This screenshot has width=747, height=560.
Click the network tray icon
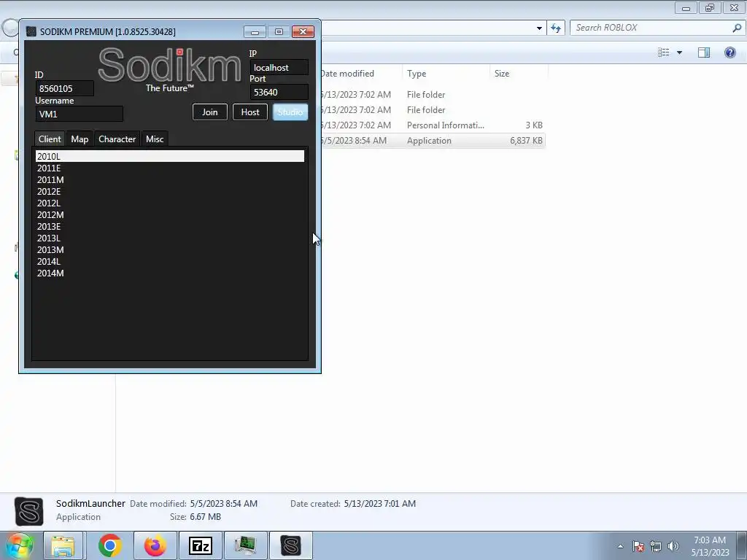point(656,546)
